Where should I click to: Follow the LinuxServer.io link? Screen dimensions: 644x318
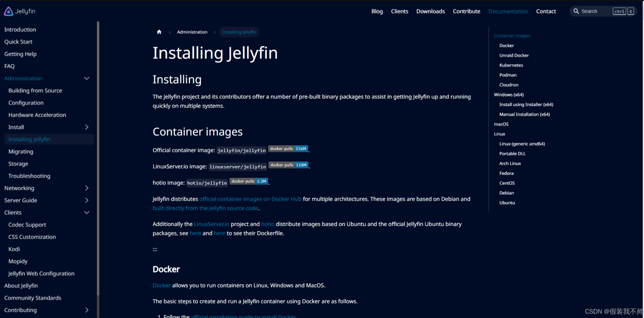click(212, 224)
